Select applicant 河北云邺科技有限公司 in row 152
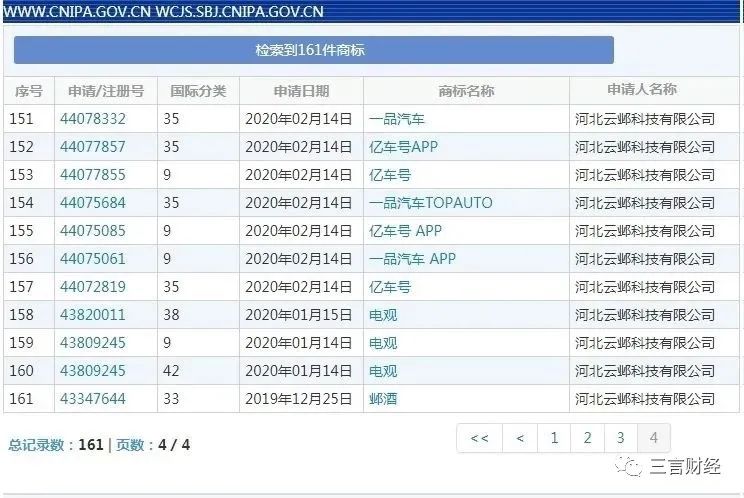The height and width of the screenshot is (498, 744). [x=645, y=147]
